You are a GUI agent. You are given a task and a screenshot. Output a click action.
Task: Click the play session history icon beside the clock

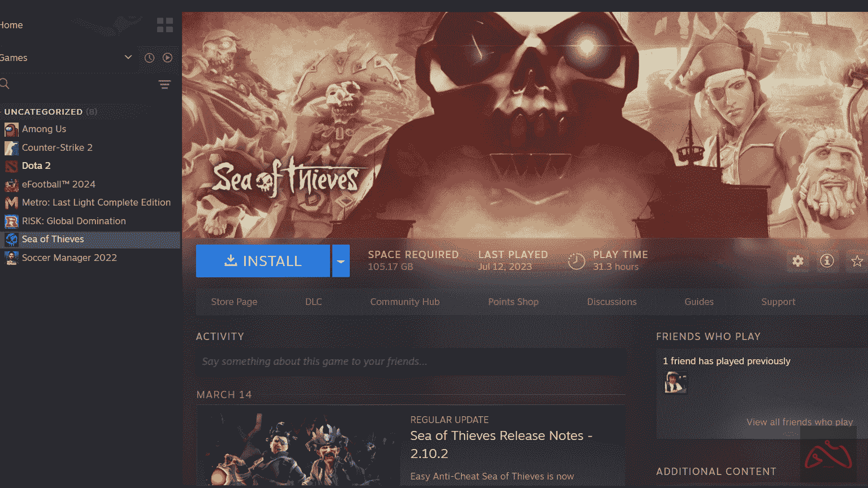coord(167,57)
